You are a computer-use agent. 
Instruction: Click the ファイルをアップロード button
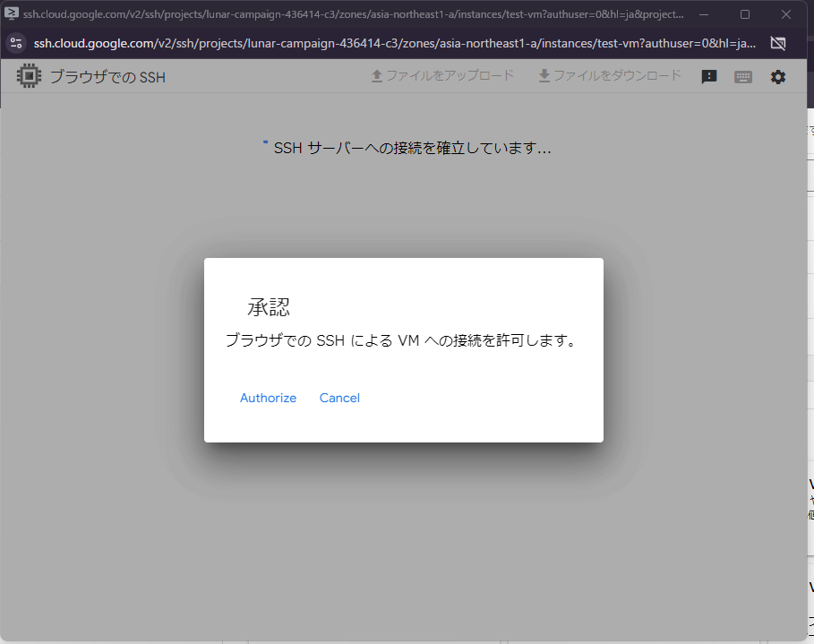(444, 76)
